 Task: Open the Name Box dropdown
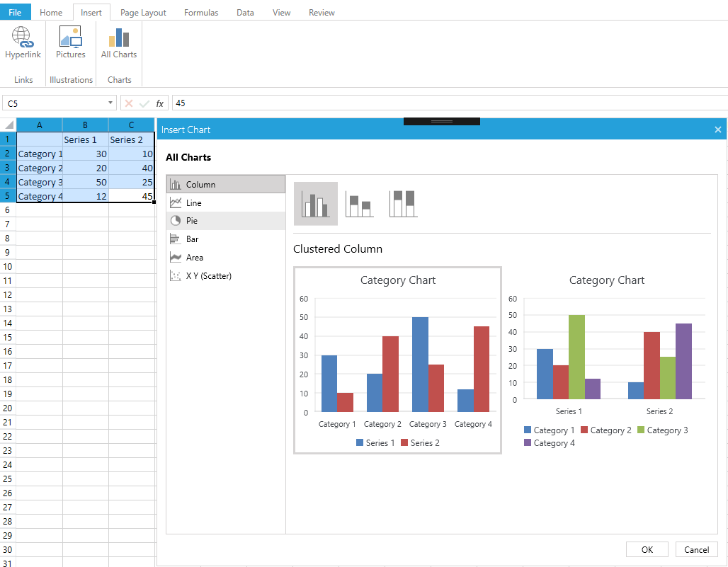tap(110, 103)
